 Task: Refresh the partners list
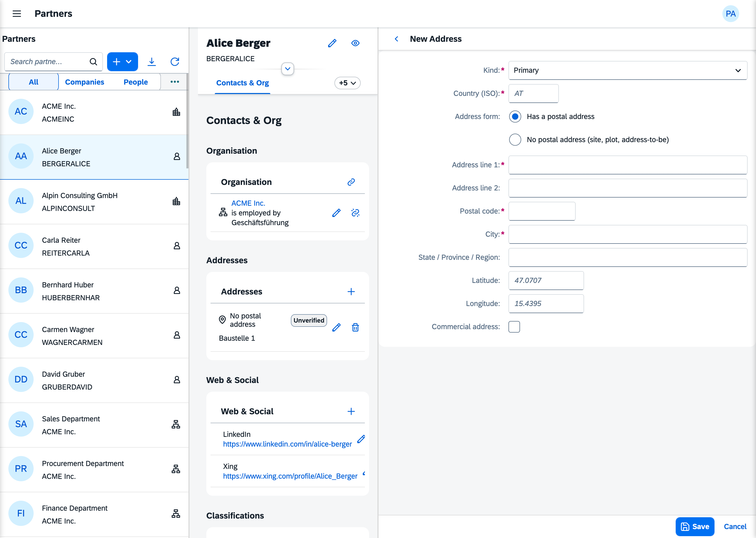pos(175,62)
